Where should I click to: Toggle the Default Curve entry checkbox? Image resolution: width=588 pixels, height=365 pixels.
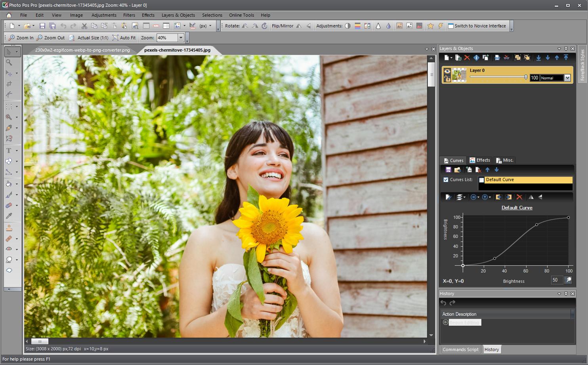click(481, 180)
